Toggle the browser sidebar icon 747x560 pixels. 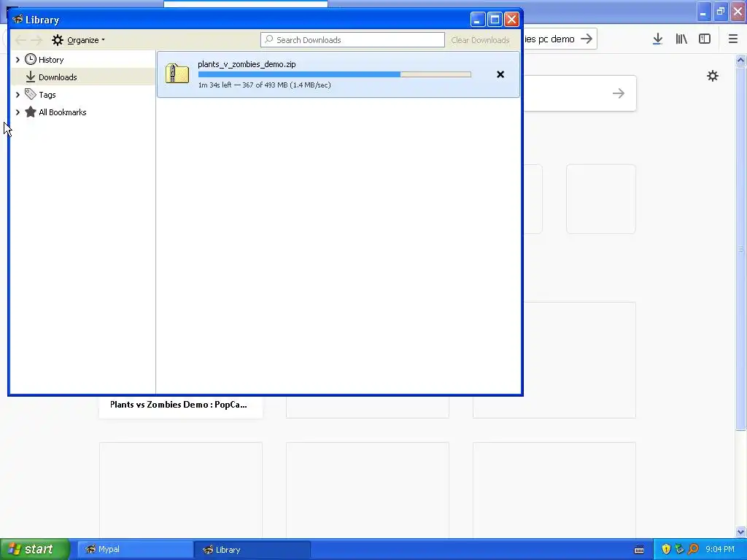click(x=705, y=39)
